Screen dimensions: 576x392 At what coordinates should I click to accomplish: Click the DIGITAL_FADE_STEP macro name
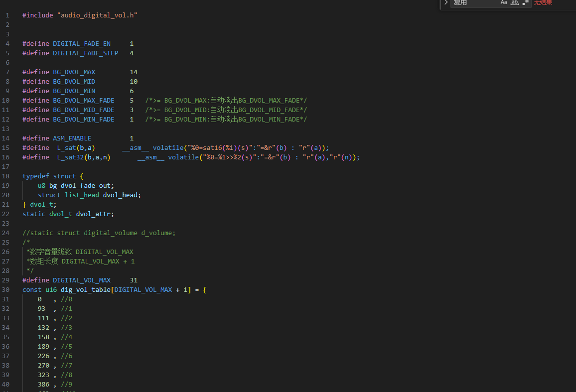pyautogui.click(x=86, y=53)
